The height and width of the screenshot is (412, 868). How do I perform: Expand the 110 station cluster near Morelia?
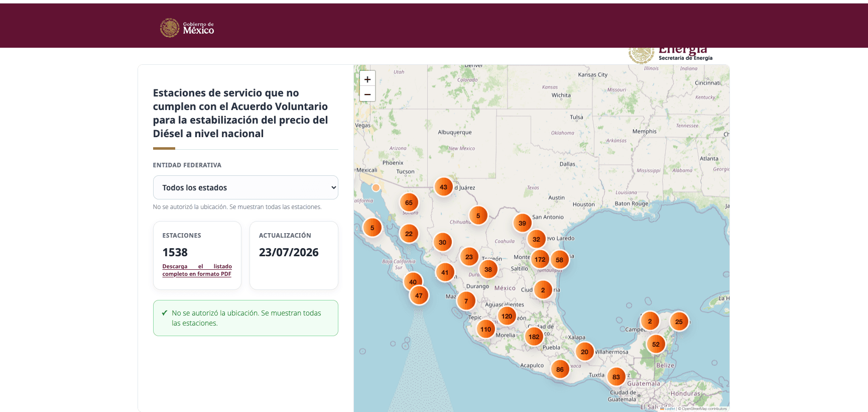(485, 330)
